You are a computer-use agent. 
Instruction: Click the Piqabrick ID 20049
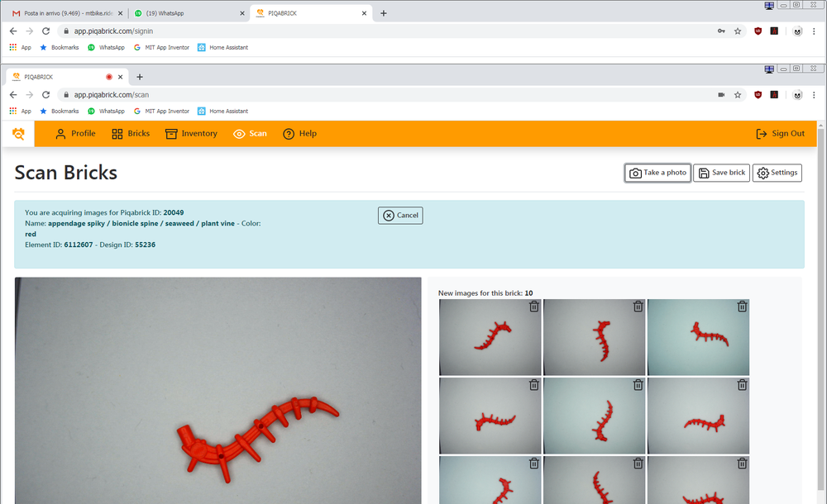(174, 212)
